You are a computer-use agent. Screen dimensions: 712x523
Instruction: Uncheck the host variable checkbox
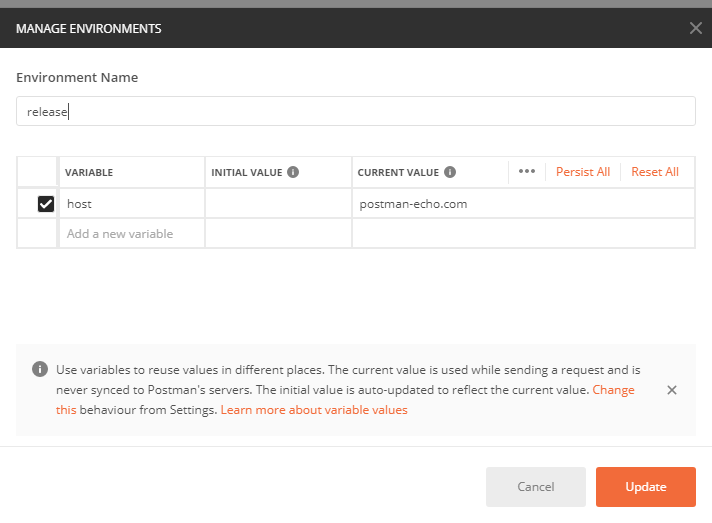[45, 204]
